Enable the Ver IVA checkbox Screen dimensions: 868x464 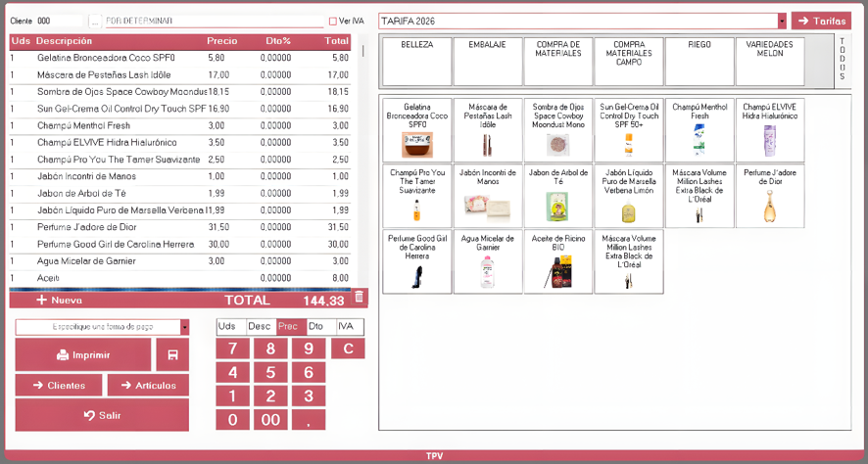333,21
